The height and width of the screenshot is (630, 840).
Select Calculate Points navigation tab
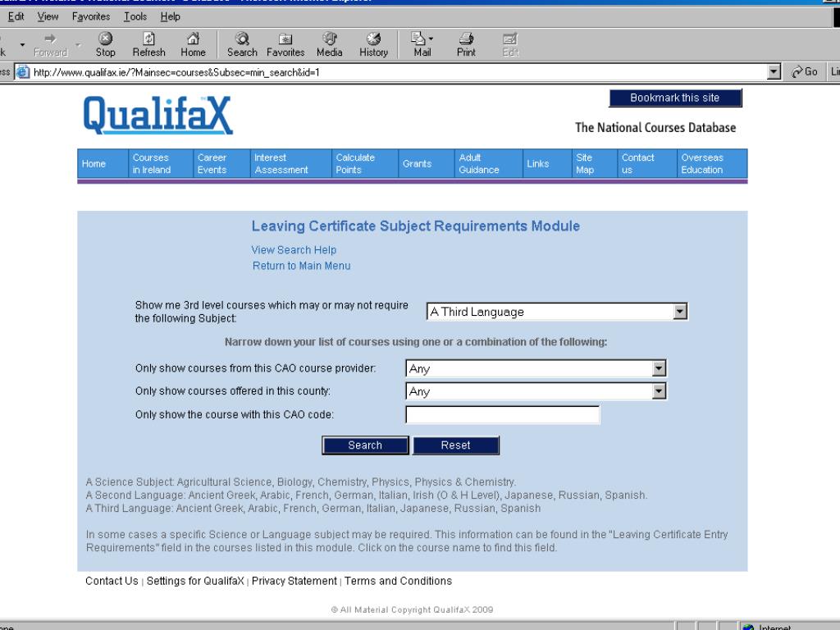[365, 164]
